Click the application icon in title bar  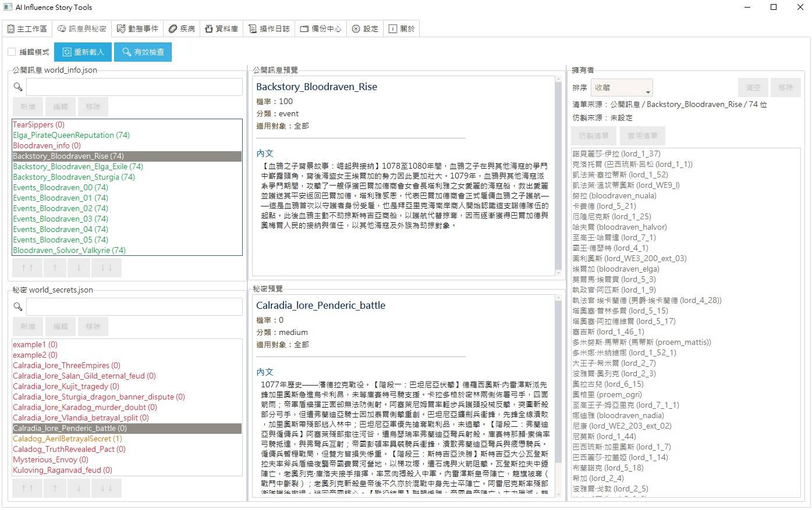[8, 8]
